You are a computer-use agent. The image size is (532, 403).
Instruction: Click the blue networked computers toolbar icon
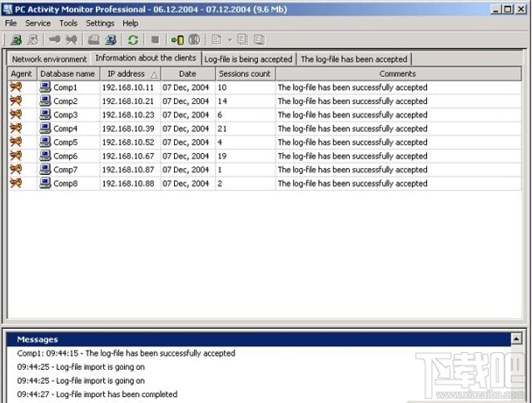(x=111, y=40)
